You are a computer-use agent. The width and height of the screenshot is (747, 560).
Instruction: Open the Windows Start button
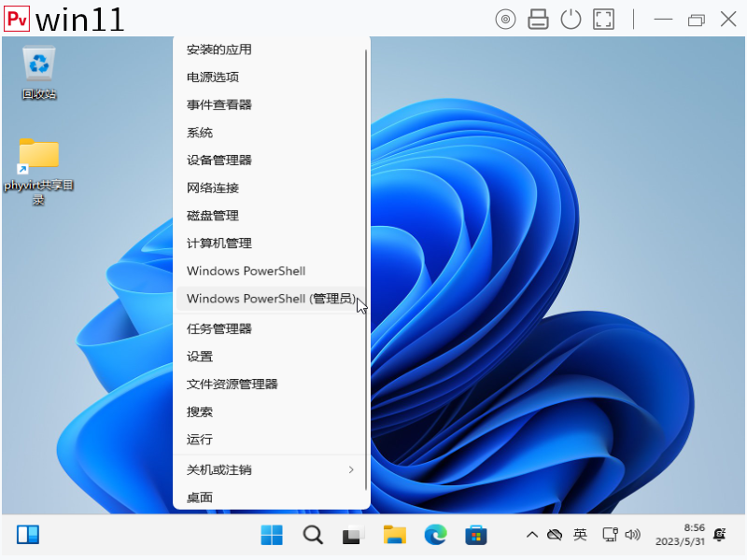click(x=272, y=535)
